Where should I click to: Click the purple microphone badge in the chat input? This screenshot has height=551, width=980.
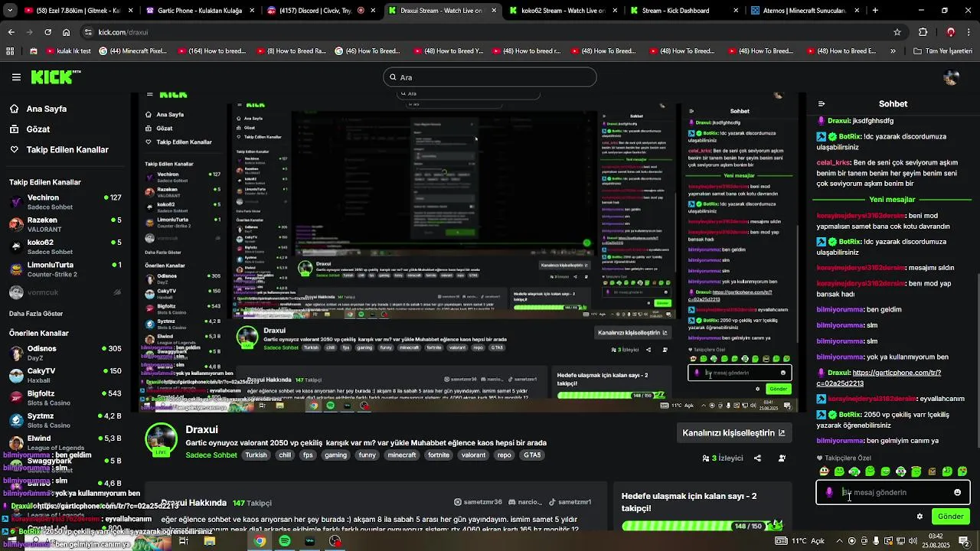tap(829, 492)
